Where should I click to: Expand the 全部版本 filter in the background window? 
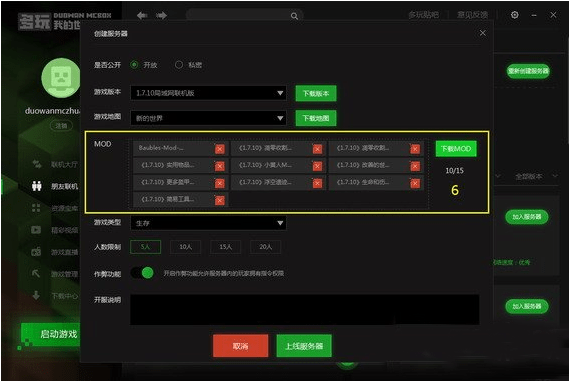pyautogui.click(x=536, y=176)
